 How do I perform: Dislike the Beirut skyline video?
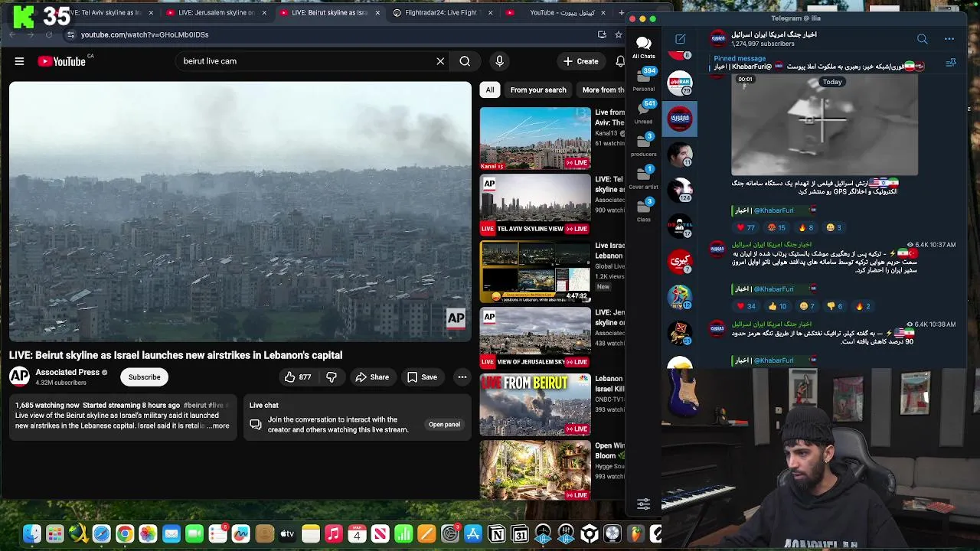point(332,377)
